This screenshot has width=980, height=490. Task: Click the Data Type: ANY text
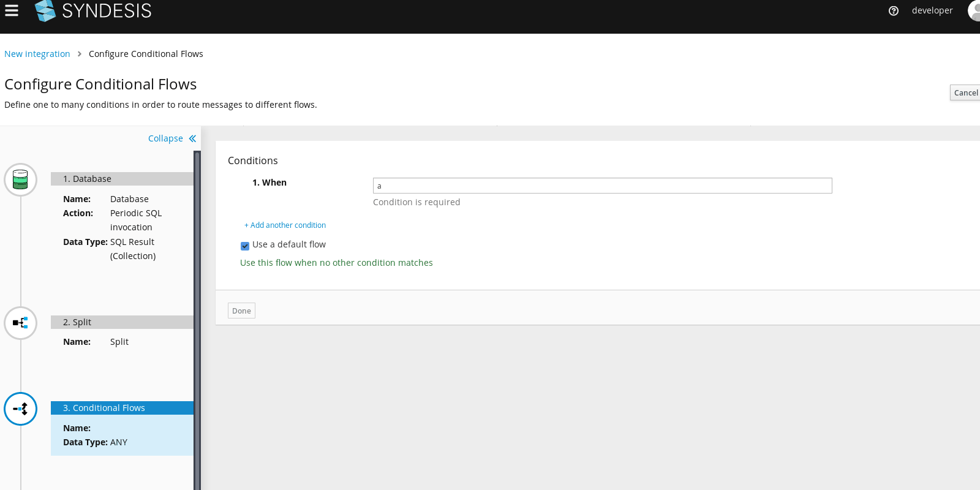tap(96, 442)
